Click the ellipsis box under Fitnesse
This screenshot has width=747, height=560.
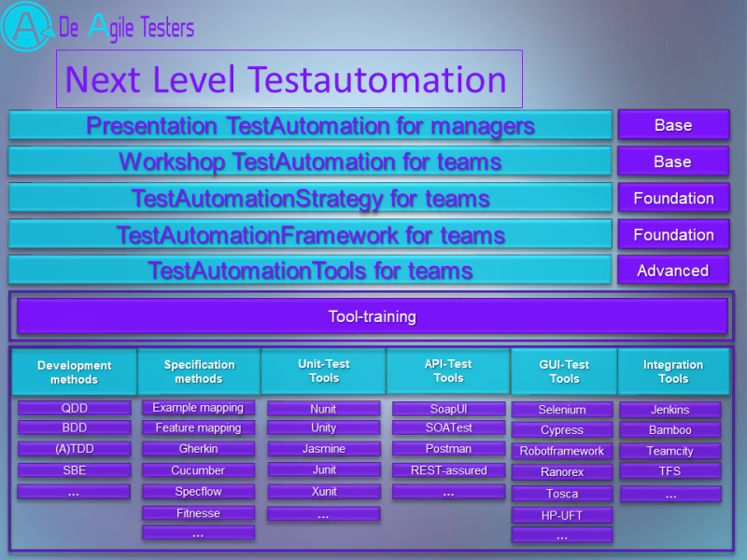coord(198,532)
